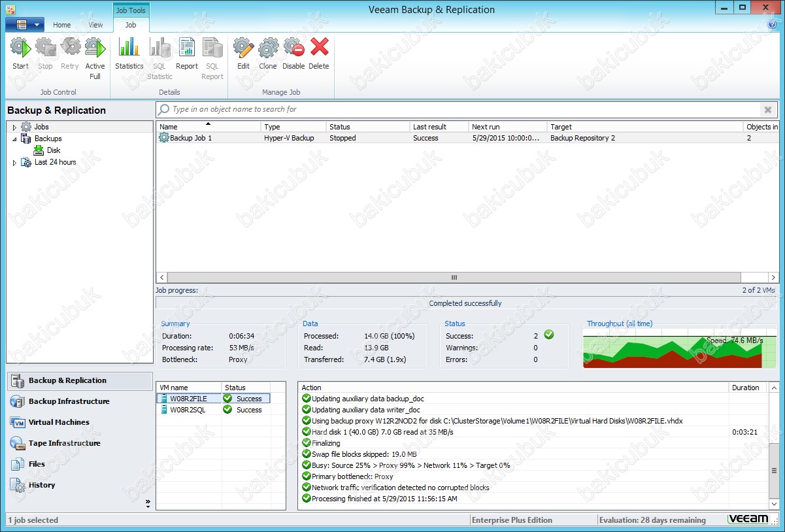Switch to the View ribbon tab

coord(96,25)
